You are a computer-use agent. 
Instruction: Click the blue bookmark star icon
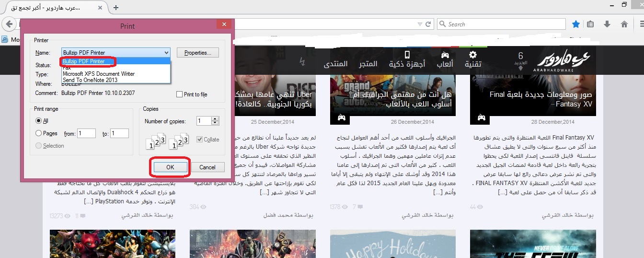[x=576, y=24]
